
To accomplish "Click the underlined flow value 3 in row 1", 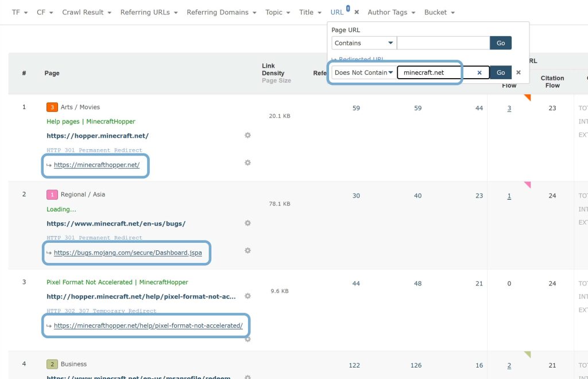I will 509,109.
